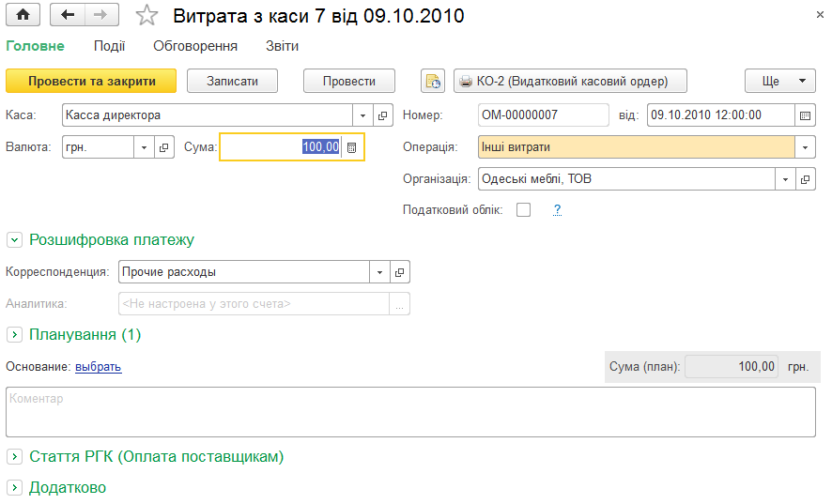Open Прочие расходы item form icon
Screen dimensions: 832x504
point(399,272)
